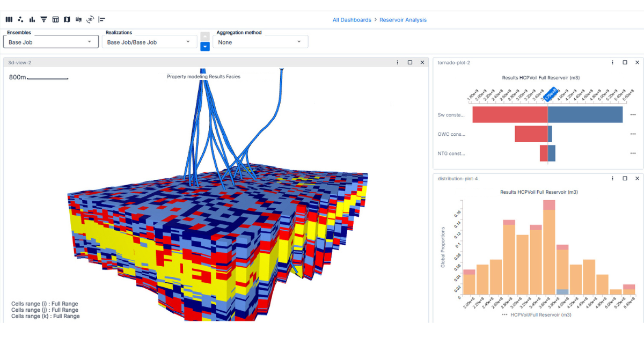Click the three-column layout toolbar icon

pyautogui.click(x=9, y=20)
